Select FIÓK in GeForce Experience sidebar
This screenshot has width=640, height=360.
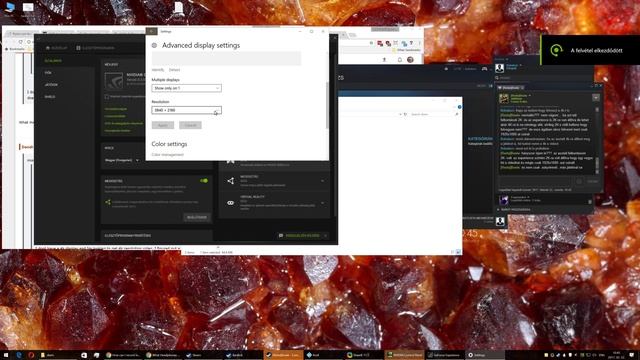point(48,73)
